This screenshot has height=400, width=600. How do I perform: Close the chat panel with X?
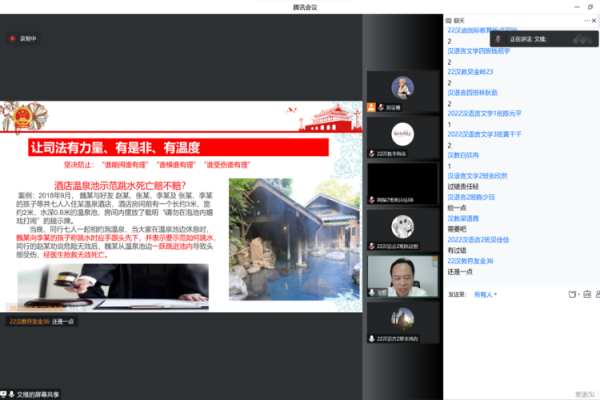pyautogui.click(x=594, y=21)
